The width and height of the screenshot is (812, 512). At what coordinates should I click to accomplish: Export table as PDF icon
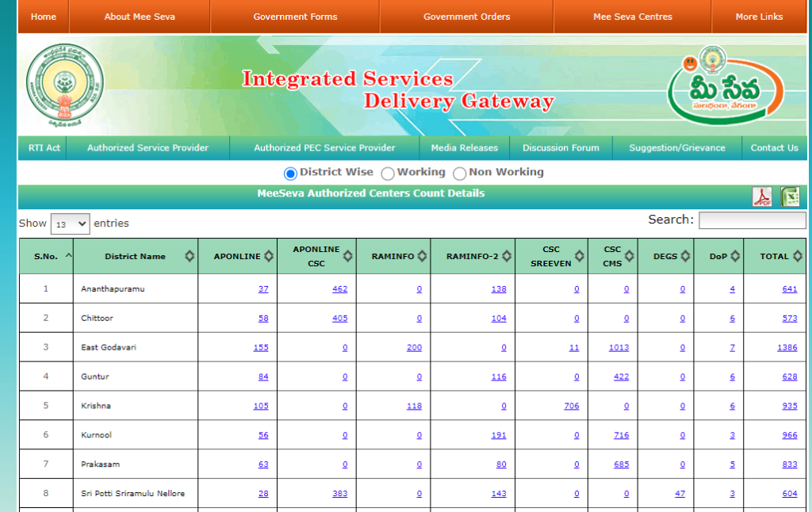[762, 197]
